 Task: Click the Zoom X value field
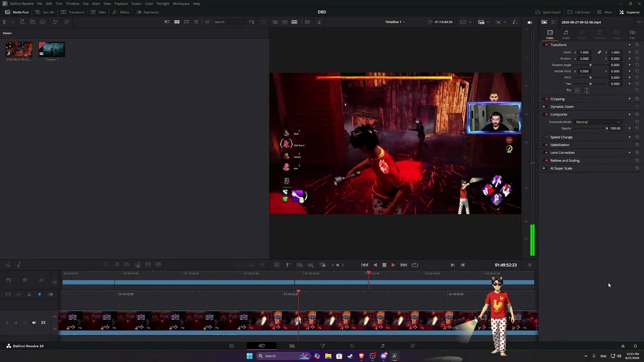(585, 52)
